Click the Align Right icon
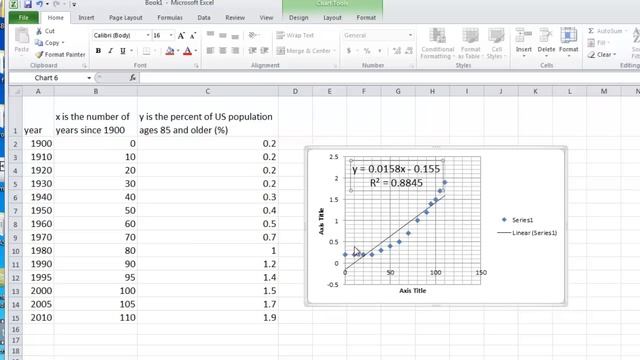Image resolution: width=640 pixels, height=360 pixels. [x=235, y=51]
